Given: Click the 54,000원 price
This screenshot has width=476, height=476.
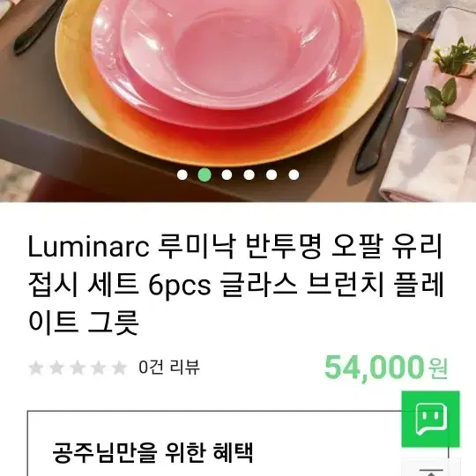Looking at the screenshot, I should (386, 368).
